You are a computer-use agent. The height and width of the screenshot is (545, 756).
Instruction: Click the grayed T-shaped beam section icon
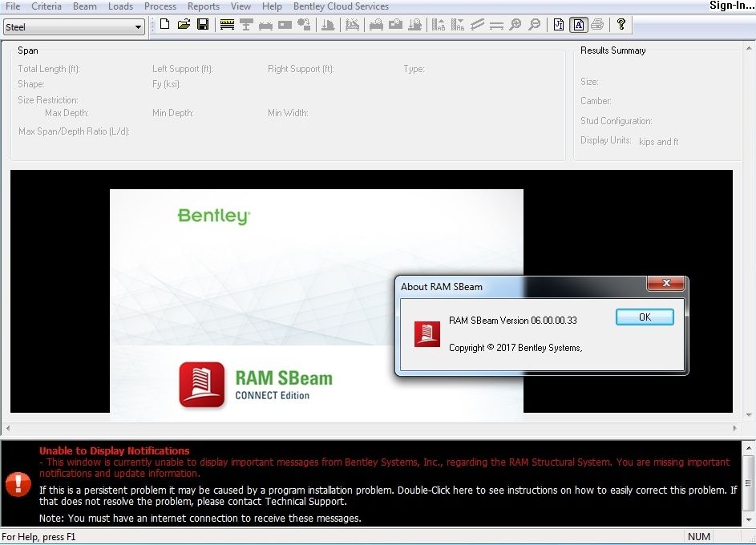[246, 25]
